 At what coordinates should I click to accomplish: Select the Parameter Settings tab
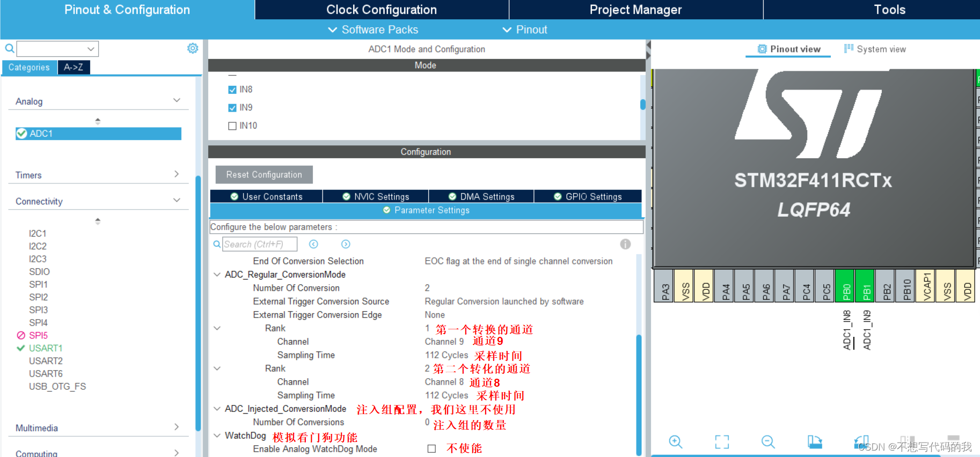pyautogui.click(x=426, y=210)
